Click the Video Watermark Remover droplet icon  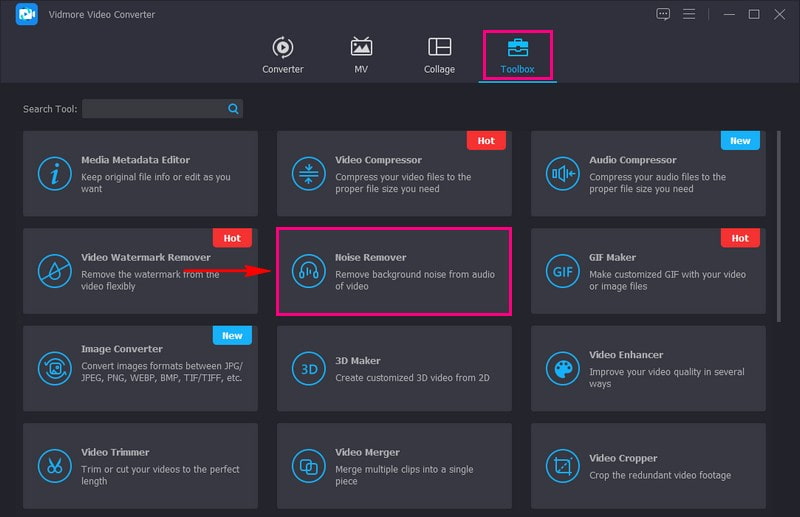[x=54, y=271]
